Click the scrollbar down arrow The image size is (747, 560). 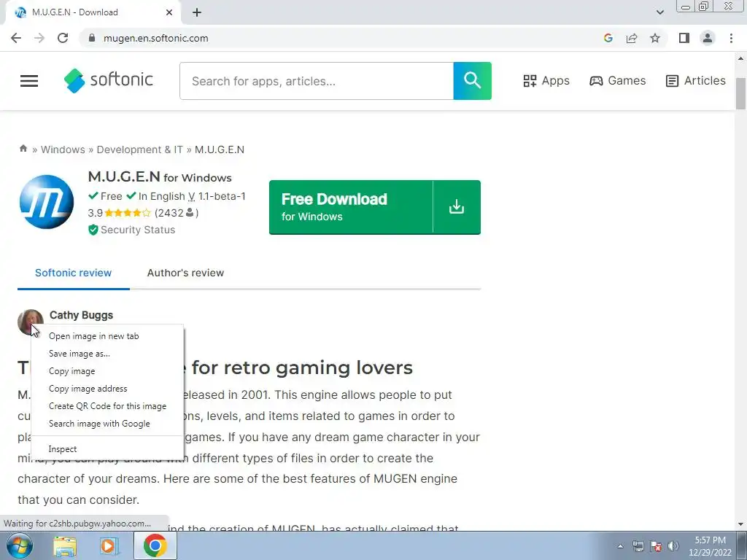pyautogui.click(x=740, y=524)
